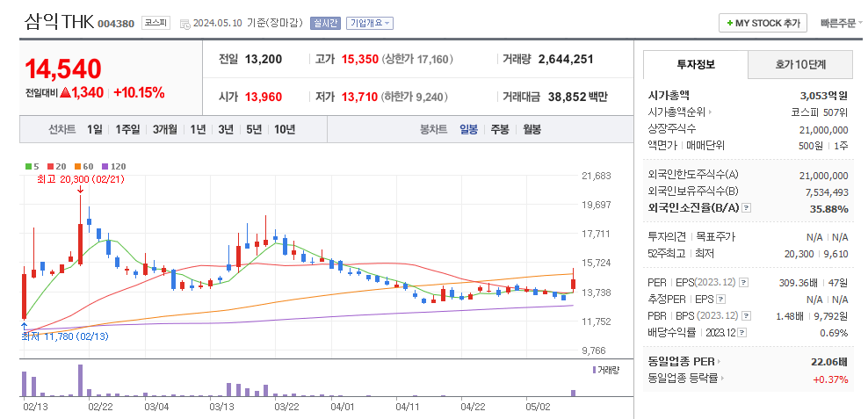
Task: Click the stock code 004380
Action: point(116,24)
